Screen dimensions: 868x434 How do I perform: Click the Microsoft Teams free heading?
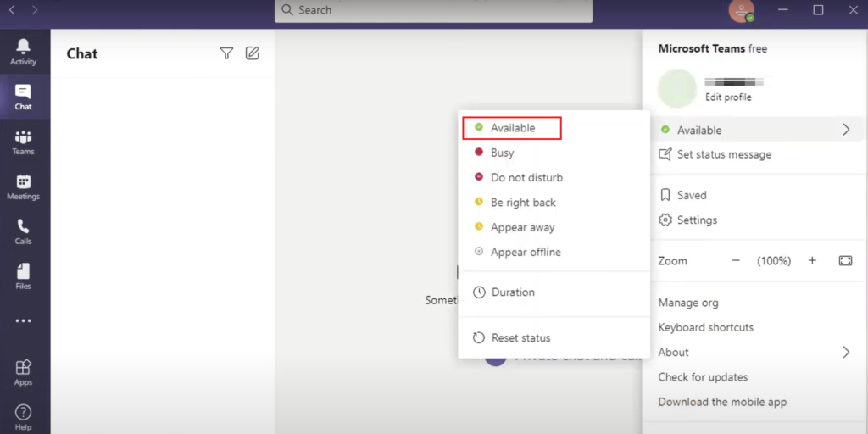[712, 48]
